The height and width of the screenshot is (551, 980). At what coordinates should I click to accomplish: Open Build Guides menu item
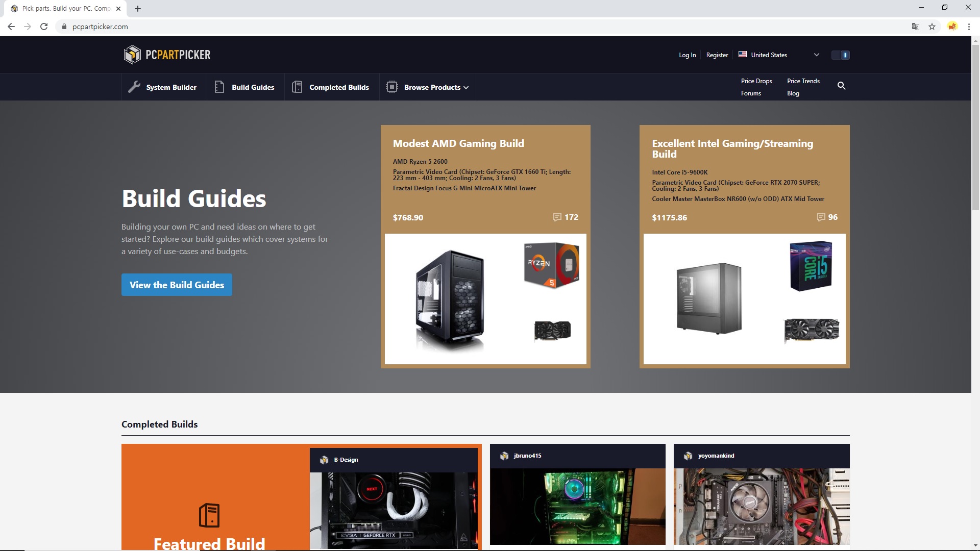pos(245,87)
